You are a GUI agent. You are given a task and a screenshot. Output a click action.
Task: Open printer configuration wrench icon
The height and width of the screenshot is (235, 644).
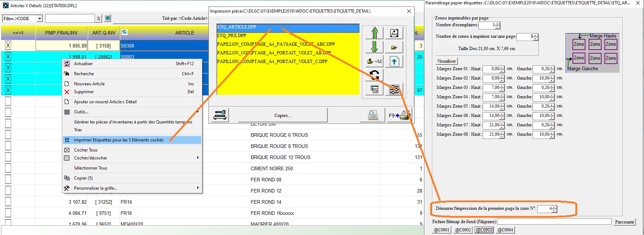click(x=220, y=115)
